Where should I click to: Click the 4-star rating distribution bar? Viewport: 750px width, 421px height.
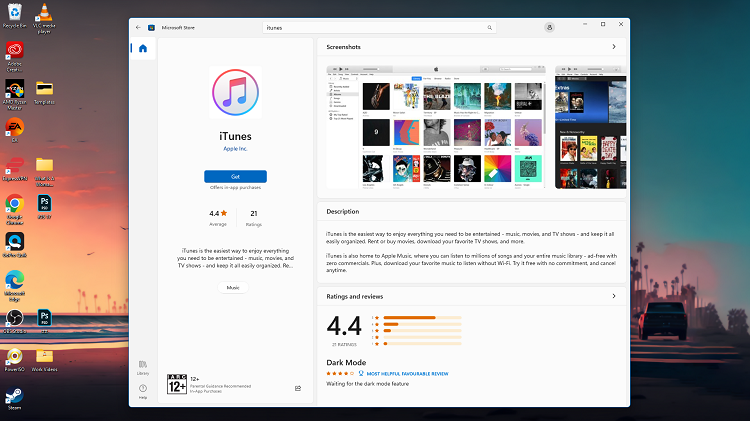coord(422,324)
